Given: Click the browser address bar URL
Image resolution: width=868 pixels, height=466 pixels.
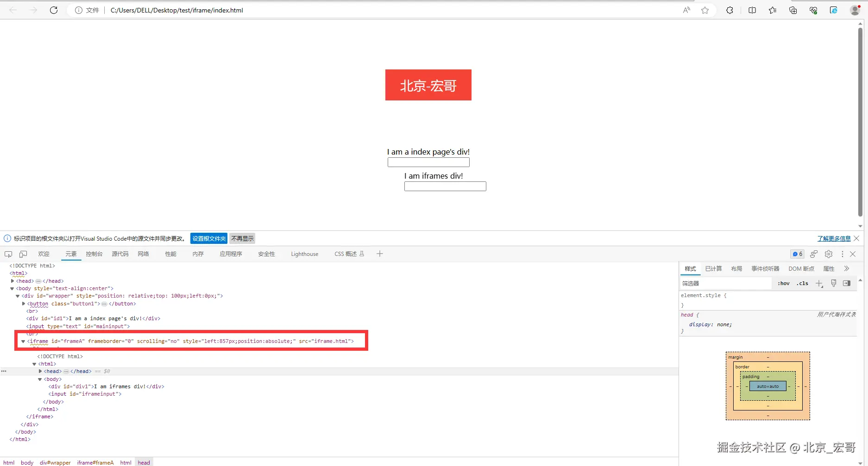Looking at the screenshot, I should pos(176,10).
